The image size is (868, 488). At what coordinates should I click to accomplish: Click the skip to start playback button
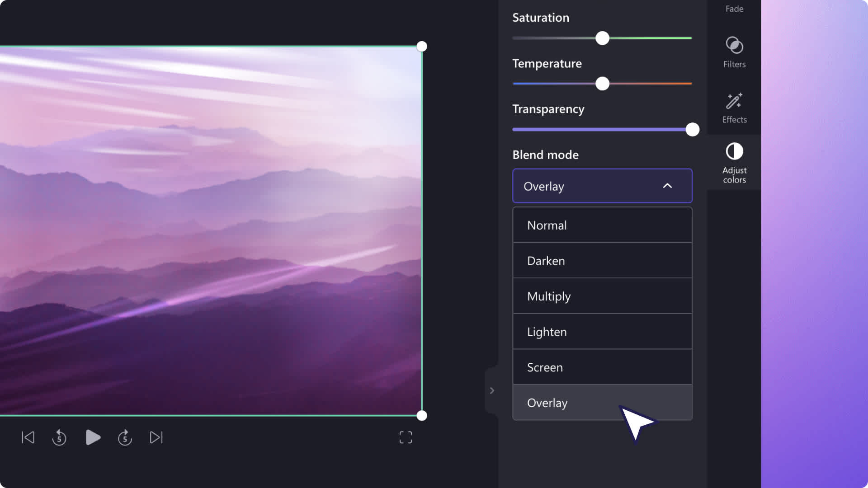28,437
